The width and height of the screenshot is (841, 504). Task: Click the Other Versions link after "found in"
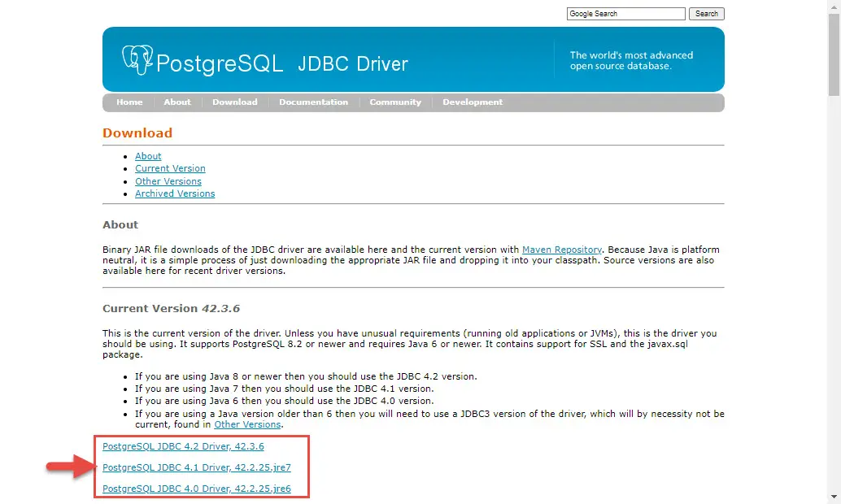tap(247, 424)
